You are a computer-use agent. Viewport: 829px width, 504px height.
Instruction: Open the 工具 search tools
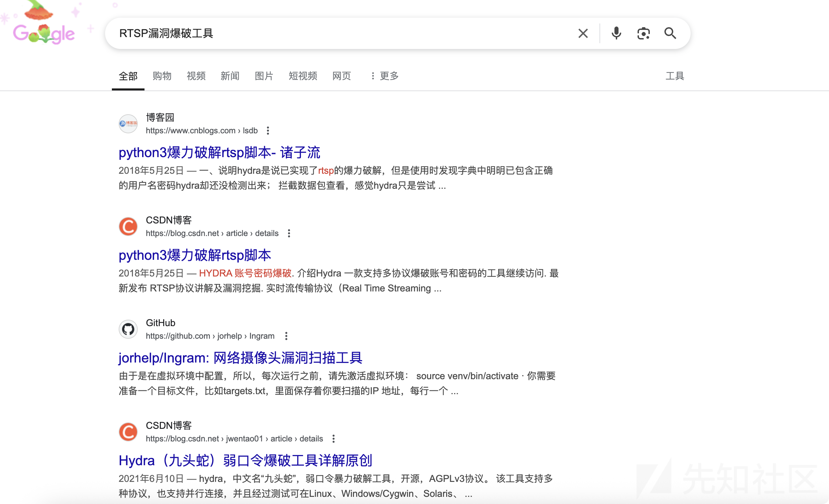pyautogui.click(x=675, y=76)
